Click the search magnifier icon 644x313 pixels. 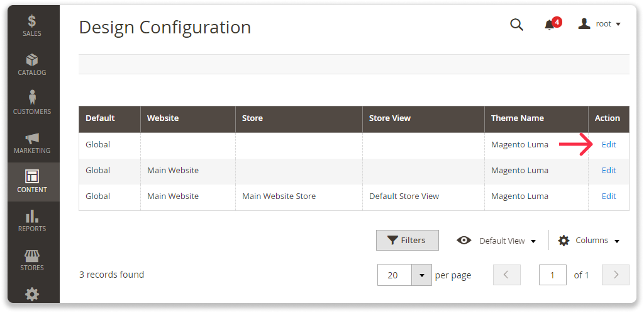pos(516,25)
